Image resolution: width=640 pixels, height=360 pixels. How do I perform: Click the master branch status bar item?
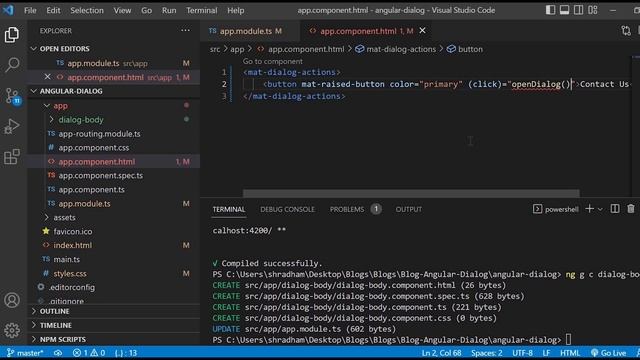tap(25, 353)
